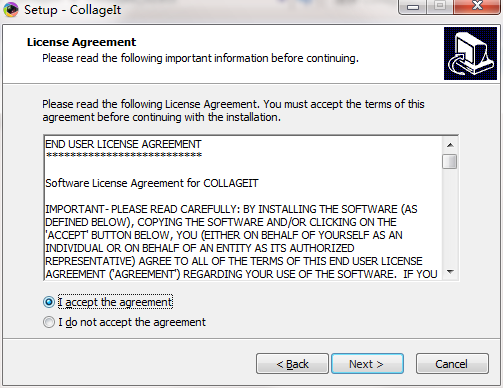Click the 'END USER LICENSE AGREEMENT' line
The image size is (503, 388).
point(123,144)
